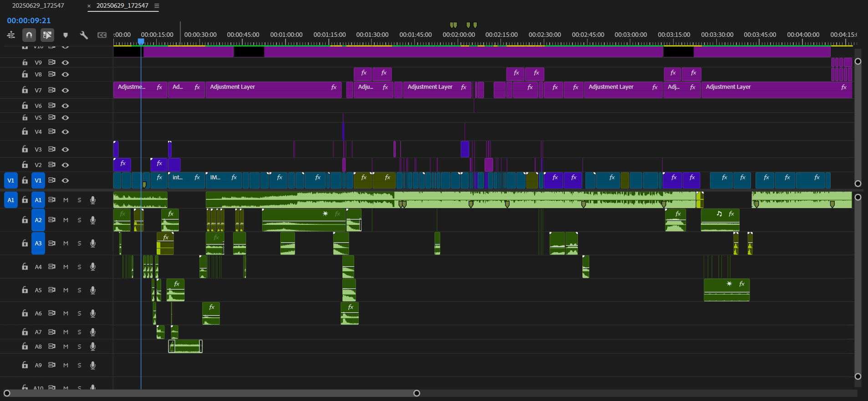The width and height of the screenshot is (868, 401).
Task: Click the 00:00:09:21 playhead timecode
Action: (29, 20)
